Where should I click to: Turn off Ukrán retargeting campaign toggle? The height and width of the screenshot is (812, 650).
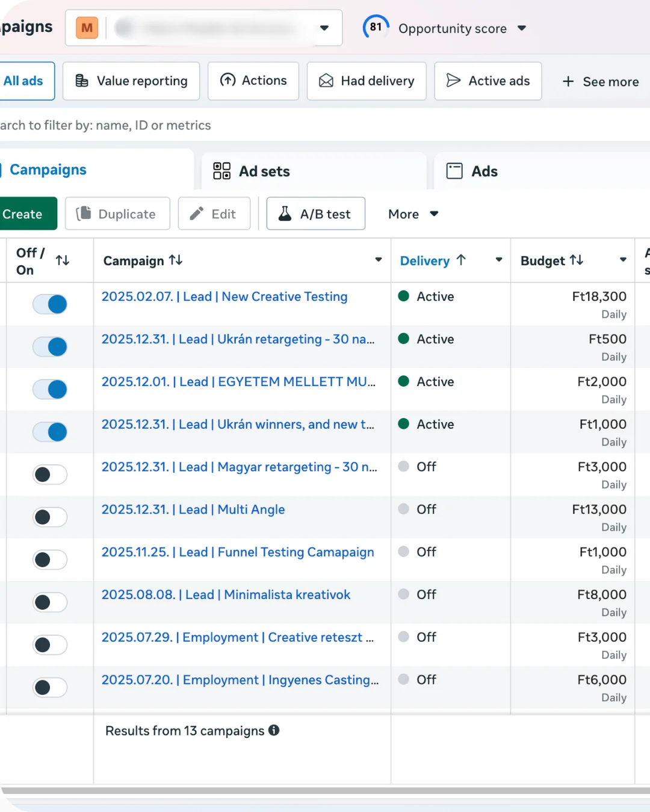point(50,347)
